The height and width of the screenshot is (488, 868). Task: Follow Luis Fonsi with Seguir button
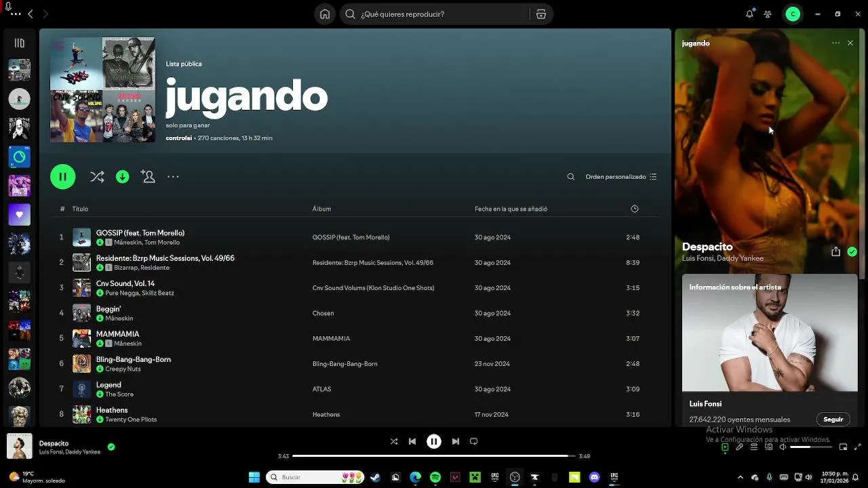pyautogui.click(x=833, y=420)
